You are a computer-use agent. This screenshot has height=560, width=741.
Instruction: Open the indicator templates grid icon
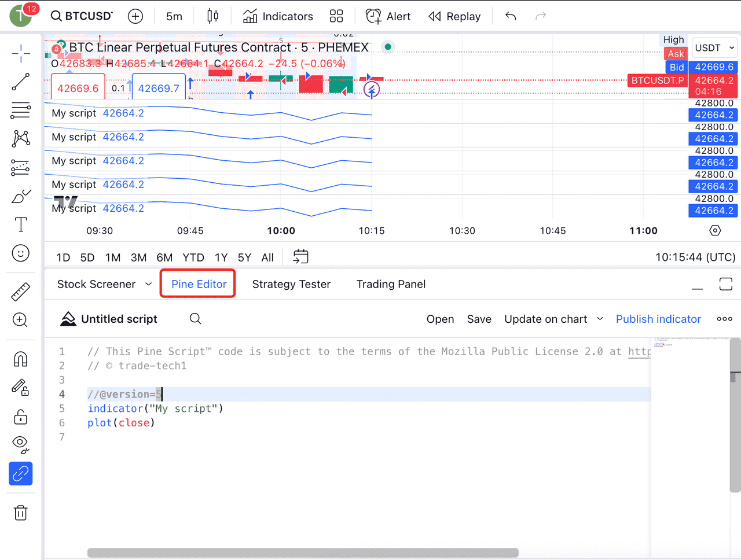pos(336,16)
